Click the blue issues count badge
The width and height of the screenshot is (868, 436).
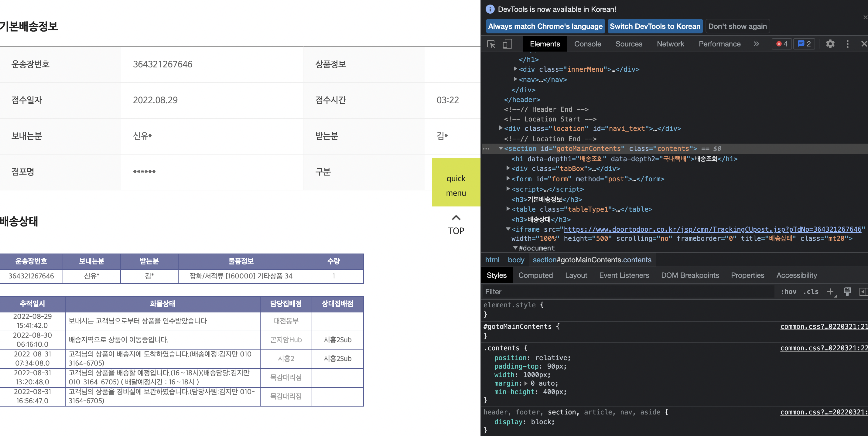[x=804, y=44]
